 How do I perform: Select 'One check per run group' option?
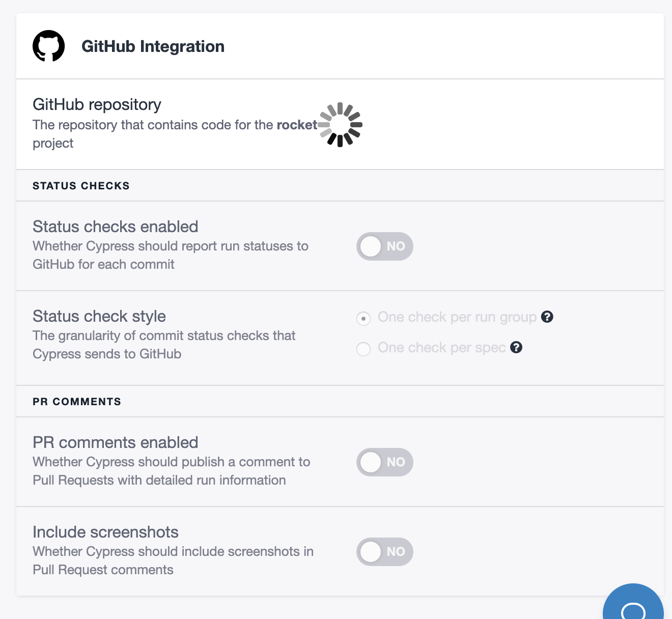point(363,318)
